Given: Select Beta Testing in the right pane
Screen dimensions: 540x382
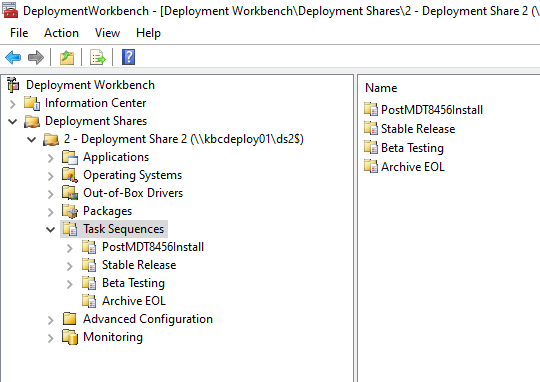Looking at the screenshot, I should pos(412,148).
